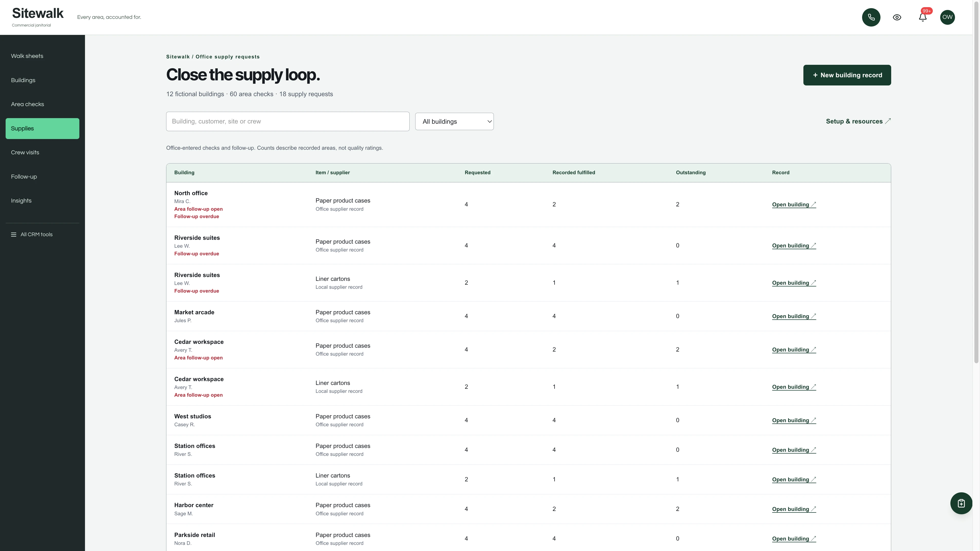Open building link for Harbor center
980x551 pixels.
[794, 509]
